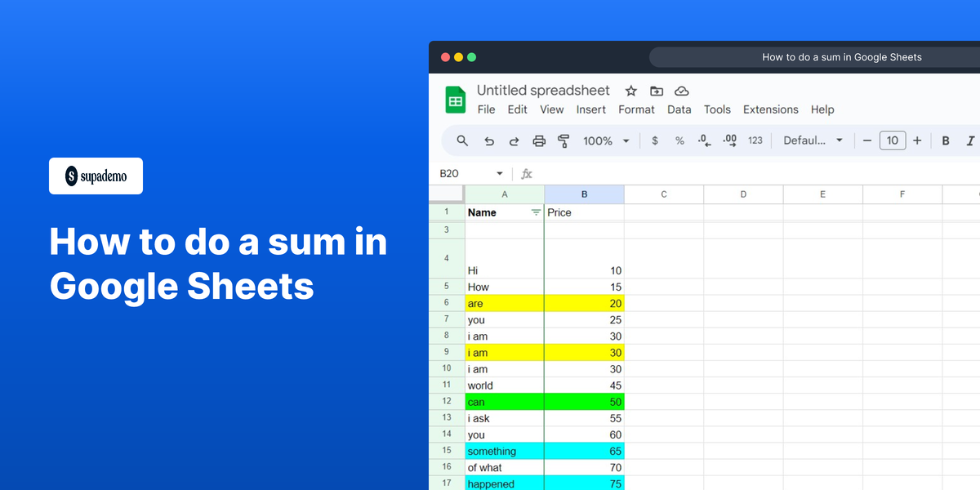
Task: Open search in the menus magnifier
Action: click(462, 140)
